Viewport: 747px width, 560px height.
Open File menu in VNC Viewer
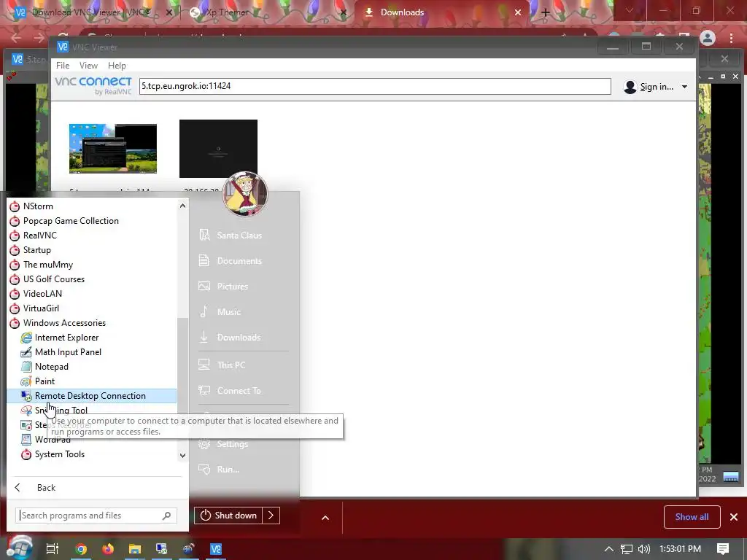63,66
